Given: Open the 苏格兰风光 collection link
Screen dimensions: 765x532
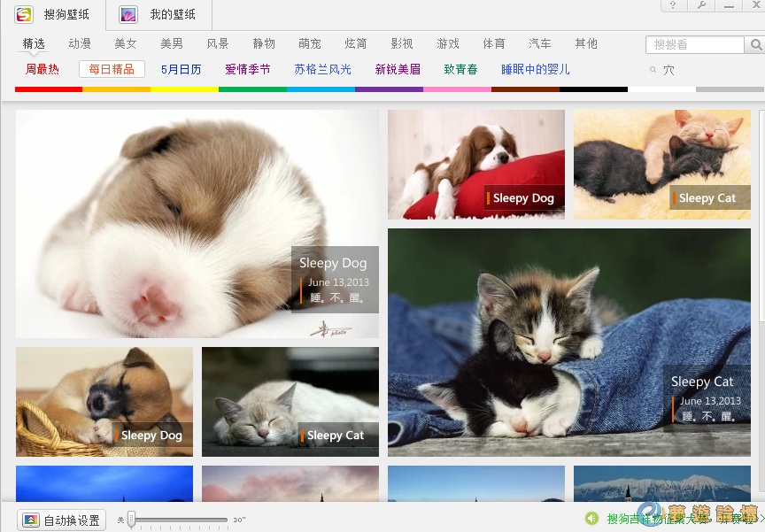Looking at the screenshot, I should point(322,69).
